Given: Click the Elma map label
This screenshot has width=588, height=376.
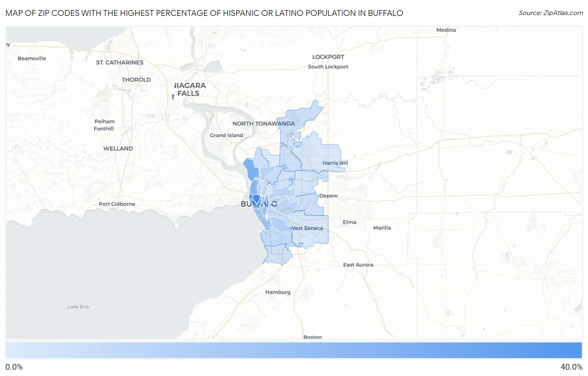Looking at the screenshot, I should 350,222.
